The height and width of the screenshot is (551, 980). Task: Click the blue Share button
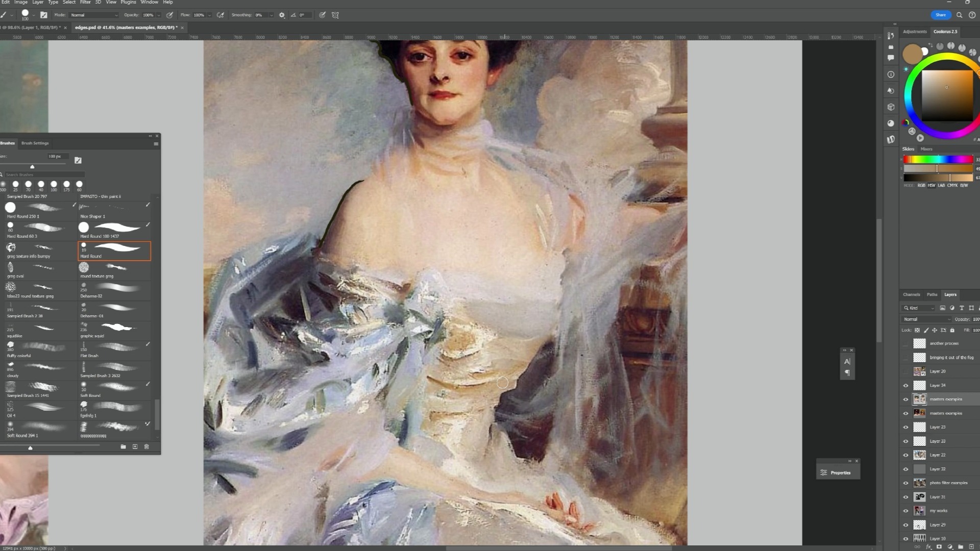tap(941, 15)
